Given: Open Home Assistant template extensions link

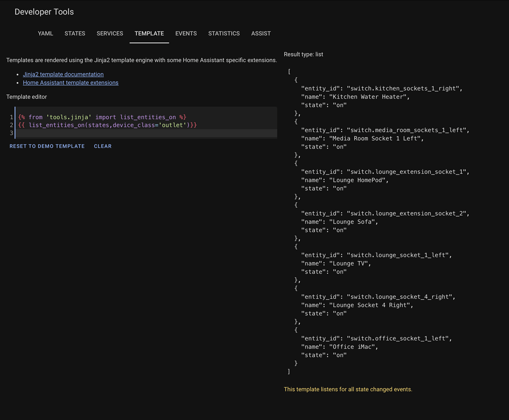Looking at the screenshot, I should (70, 83).
